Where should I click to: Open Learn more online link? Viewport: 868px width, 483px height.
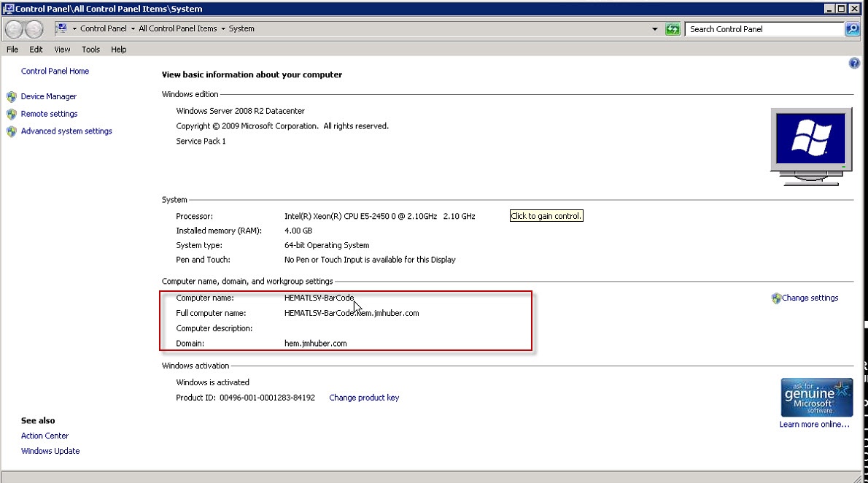click(814, 425)
